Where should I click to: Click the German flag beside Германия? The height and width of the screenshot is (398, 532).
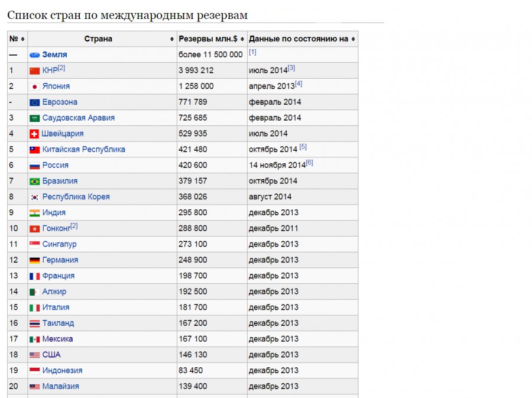(35, 260)
